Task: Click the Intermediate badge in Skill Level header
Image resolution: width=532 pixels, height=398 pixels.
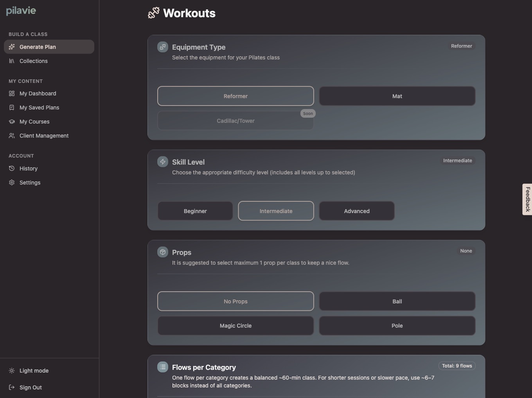Action: (458, 161)
